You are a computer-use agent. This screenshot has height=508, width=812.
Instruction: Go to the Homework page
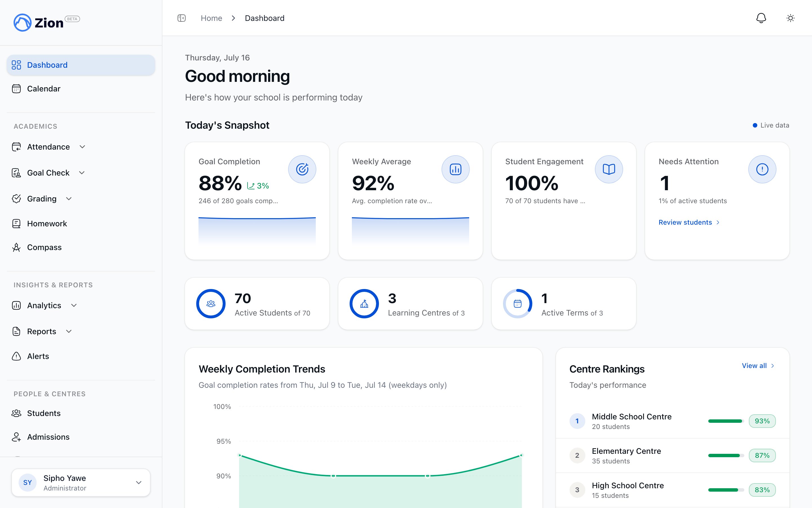pyautogui.click(x=81, y=224)
